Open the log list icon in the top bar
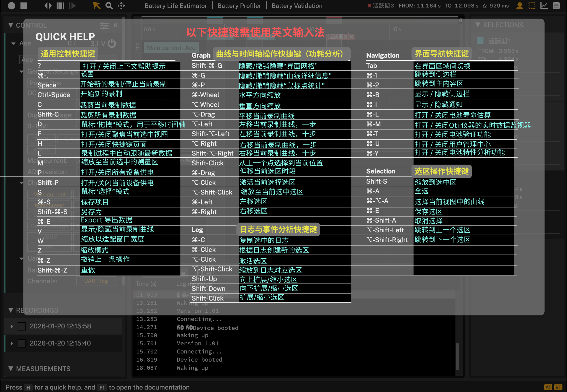Image resolution: width=567 pixels, height=392 pixels. pos(557,6)
